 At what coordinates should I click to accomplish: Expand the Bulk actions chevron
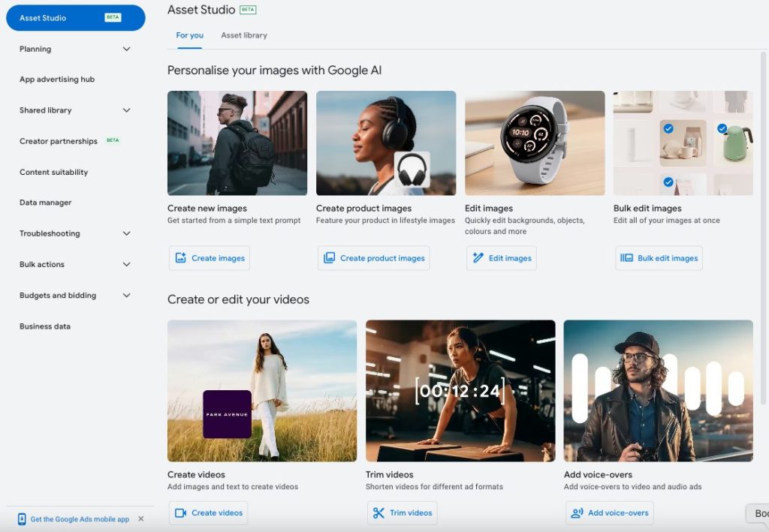click(126, 265)
